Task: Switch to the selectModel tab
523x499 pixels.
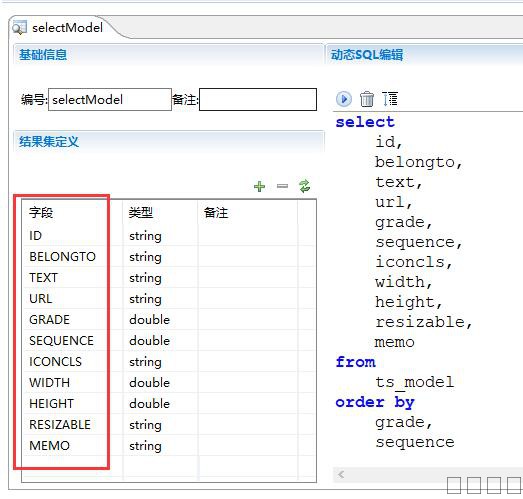Action: (67, 28)
